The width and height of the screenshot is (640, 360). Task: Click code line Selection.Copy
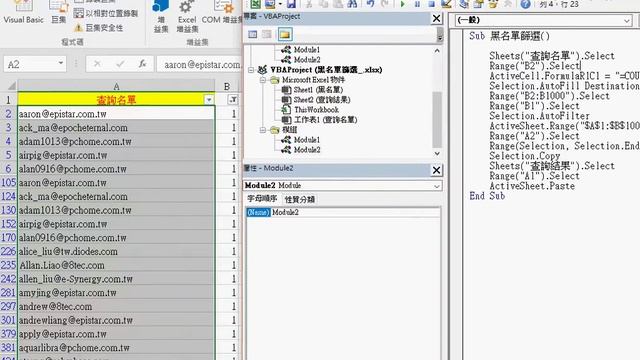524,156
